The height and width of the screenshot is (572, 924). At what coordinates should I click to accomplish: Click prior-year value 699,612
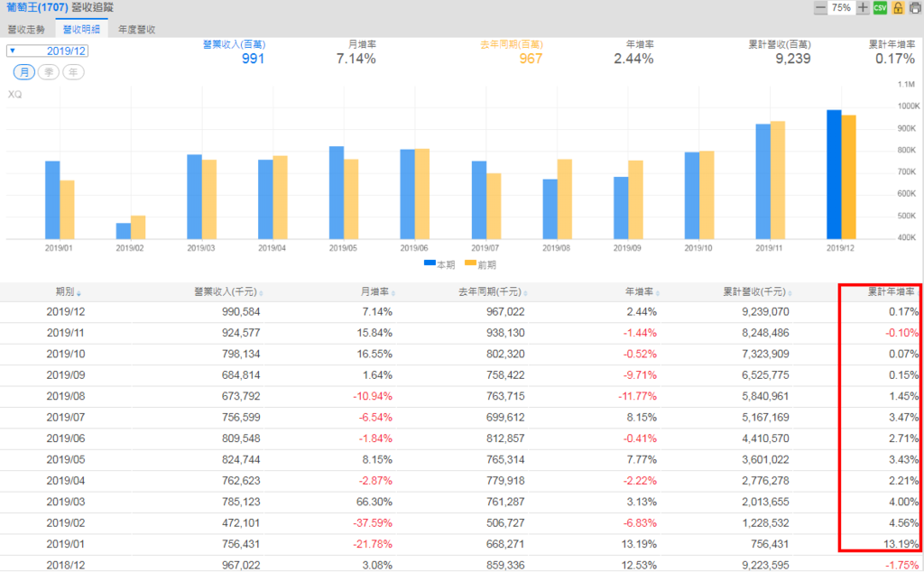pyautogui.click(x=505, y=418)
